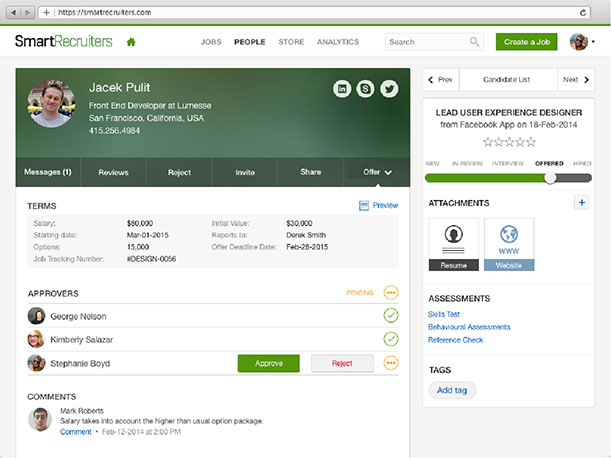Viewport: 611px width, 458px height.
Task: Click Stephanie Boyd's avatar
Action: [x=36, y=363]
